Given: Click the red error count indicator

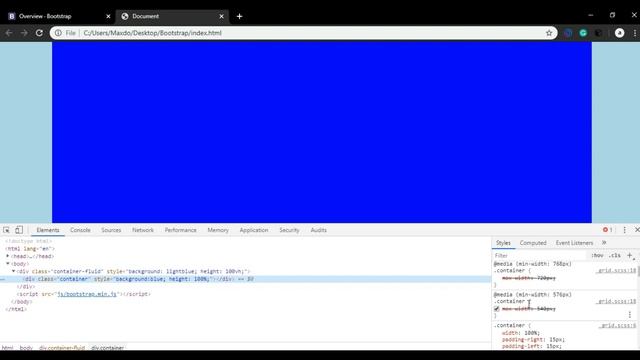Looking at the screenshot, I should pos(607,230).
